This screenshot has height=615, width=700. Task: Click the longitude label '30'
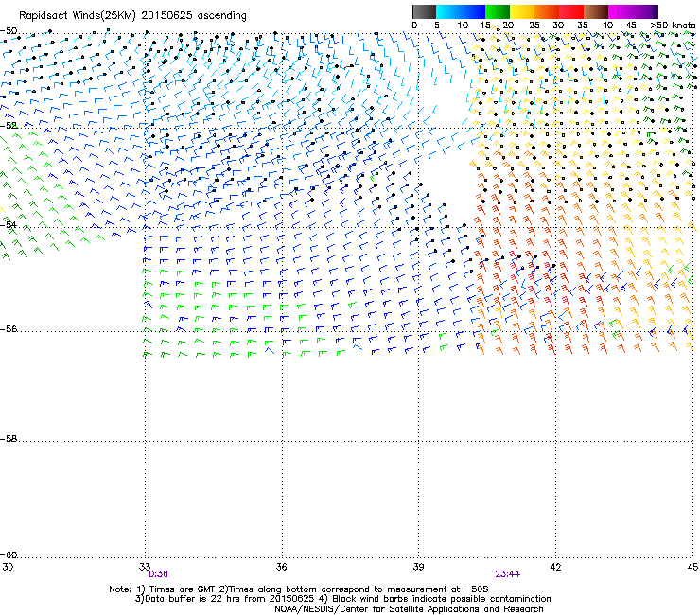click(x=8, y=567)
